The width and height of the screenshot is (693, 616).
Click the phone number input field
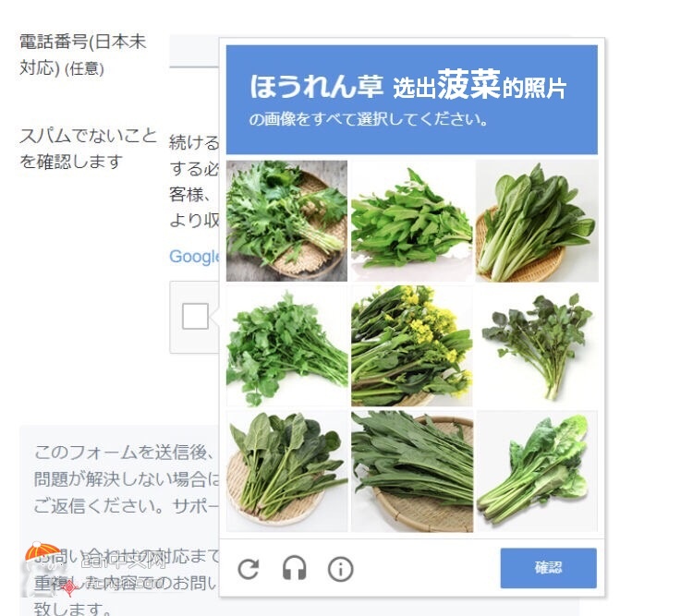(x=194, y=51)
